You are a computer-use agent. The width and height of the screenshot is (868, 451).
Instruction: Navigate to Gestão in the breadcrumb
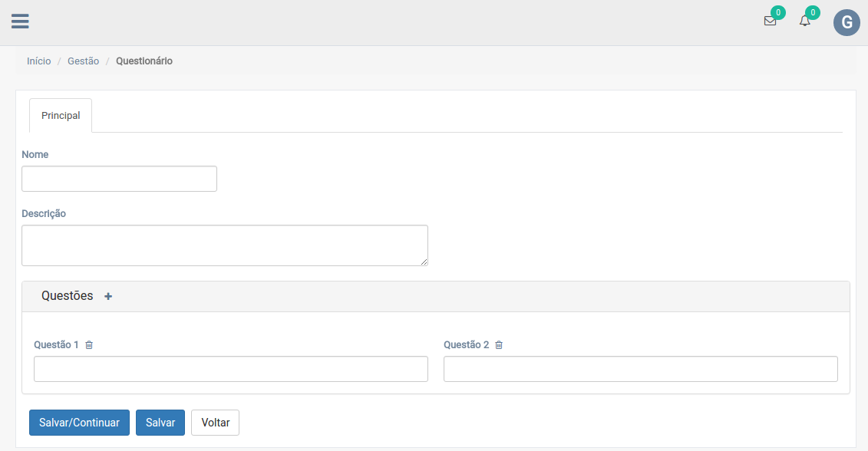(83, 61)
